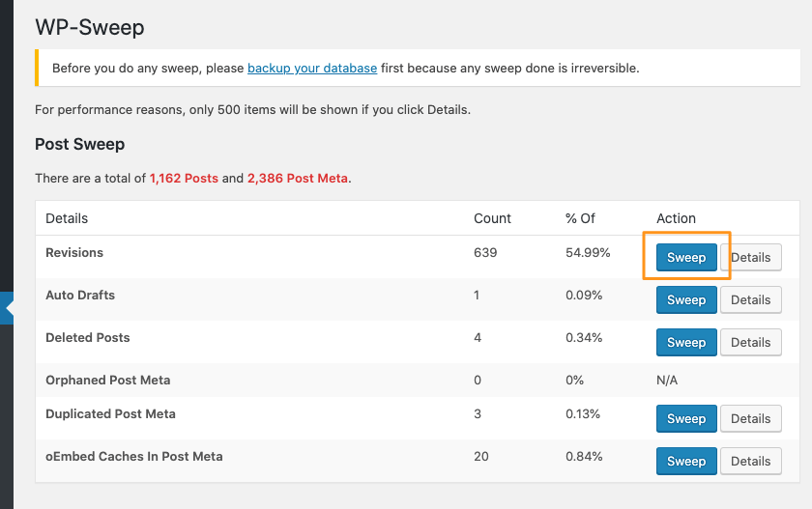View oEmbed Caches Details

pos(750,462)
